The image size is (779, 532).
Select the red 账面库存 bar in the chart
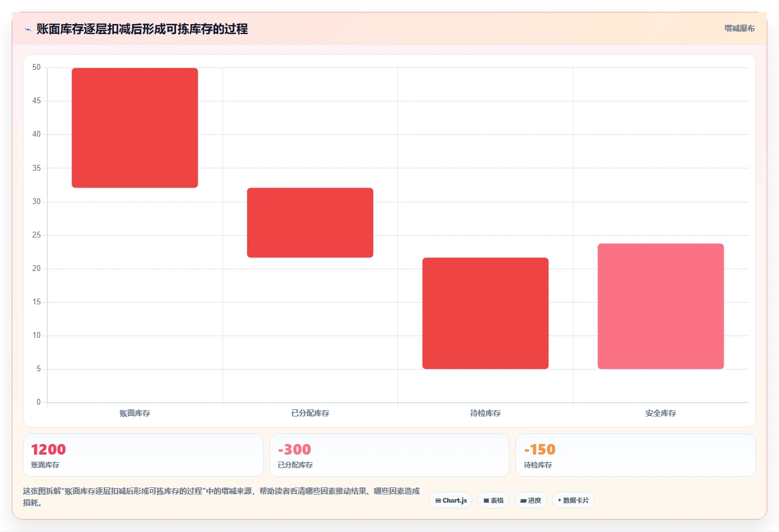click(135, 128)
